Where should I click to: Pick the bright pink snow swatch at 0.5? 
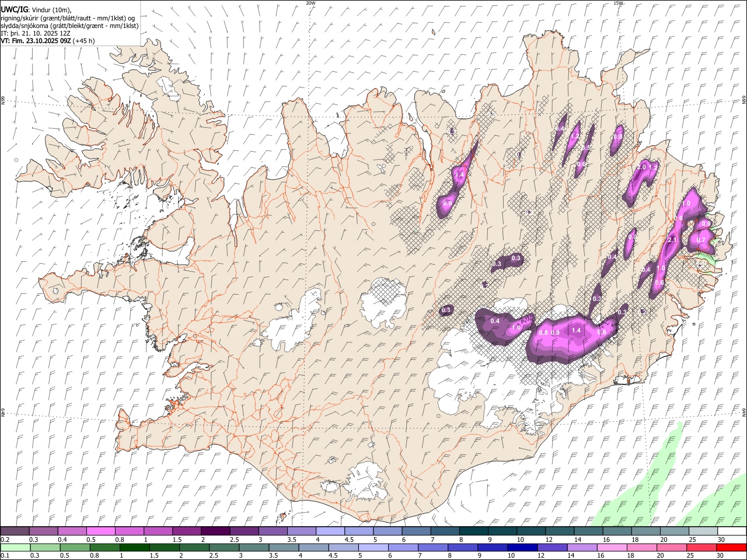[101, 531]
